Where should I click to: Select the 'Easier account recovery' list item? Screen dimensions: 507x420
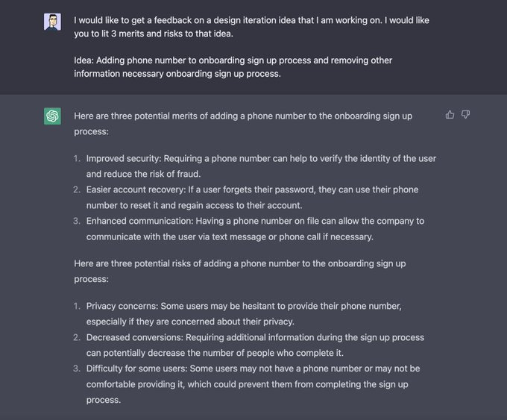(x=252, y=197)
